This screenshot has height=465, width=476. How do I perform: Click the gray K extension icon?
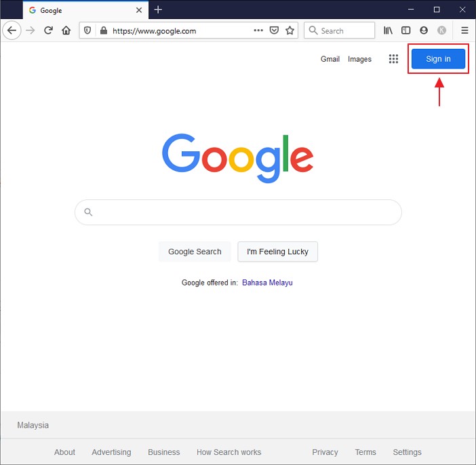[x=441, y=31]
